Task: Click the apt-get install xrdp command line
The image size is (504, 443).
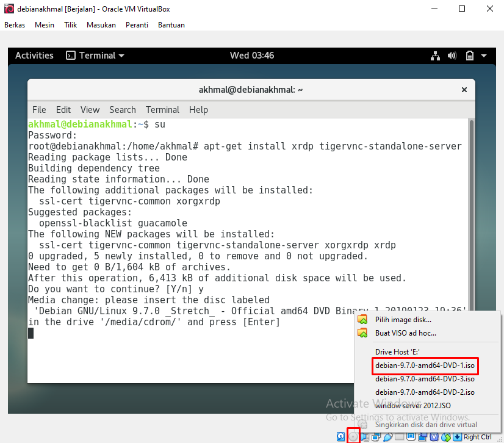Action: pyautogui.click(x=245, y=146)
